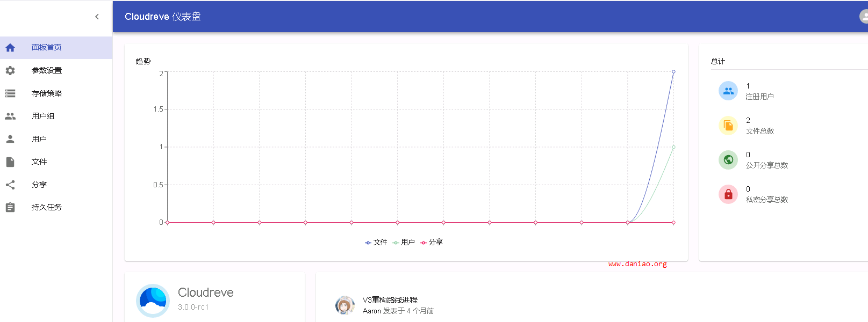Click the group icon for 用户组
The height and width of the screenshot is (322, 868).
10,116
